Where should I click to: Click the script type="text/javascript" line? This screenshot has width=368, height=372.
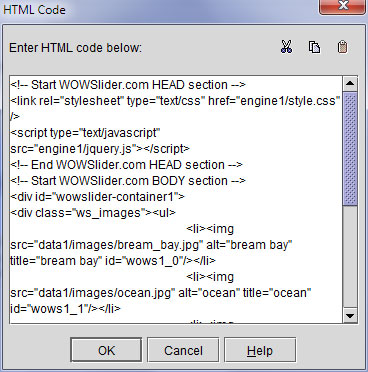click(85, 133)
